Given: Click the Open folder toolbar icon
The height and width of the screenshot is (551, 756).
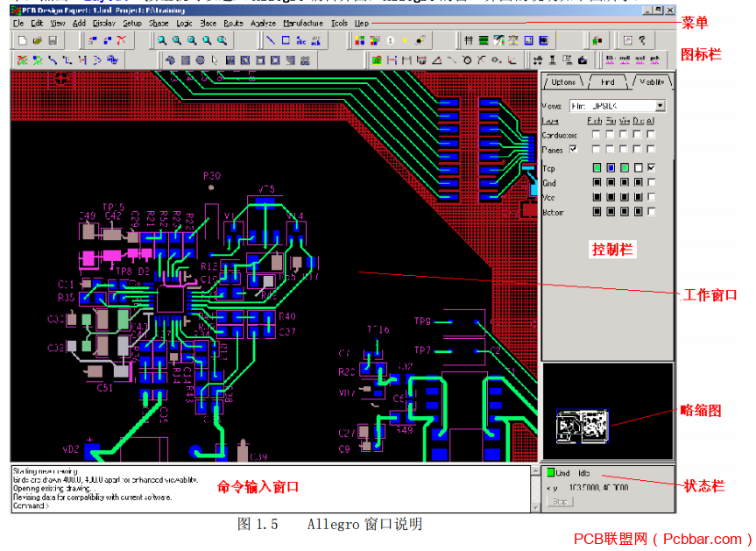Looking at the screenshot, I should (38, 40).
